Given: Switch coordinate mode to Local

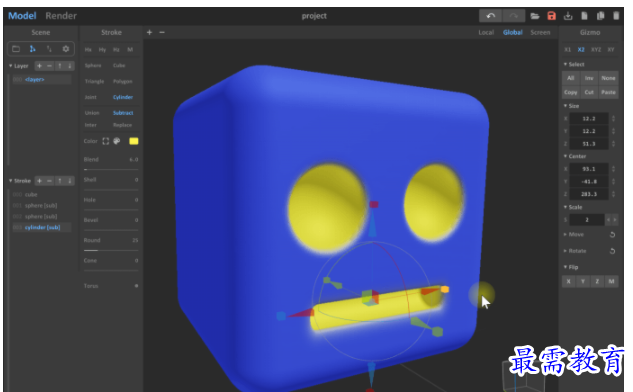Looking at the screenshot, I should click(486, 32).
